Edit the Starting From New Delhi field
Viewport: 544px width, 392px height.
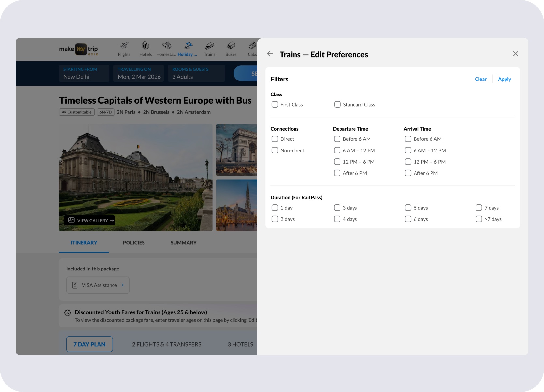[84, 73]
